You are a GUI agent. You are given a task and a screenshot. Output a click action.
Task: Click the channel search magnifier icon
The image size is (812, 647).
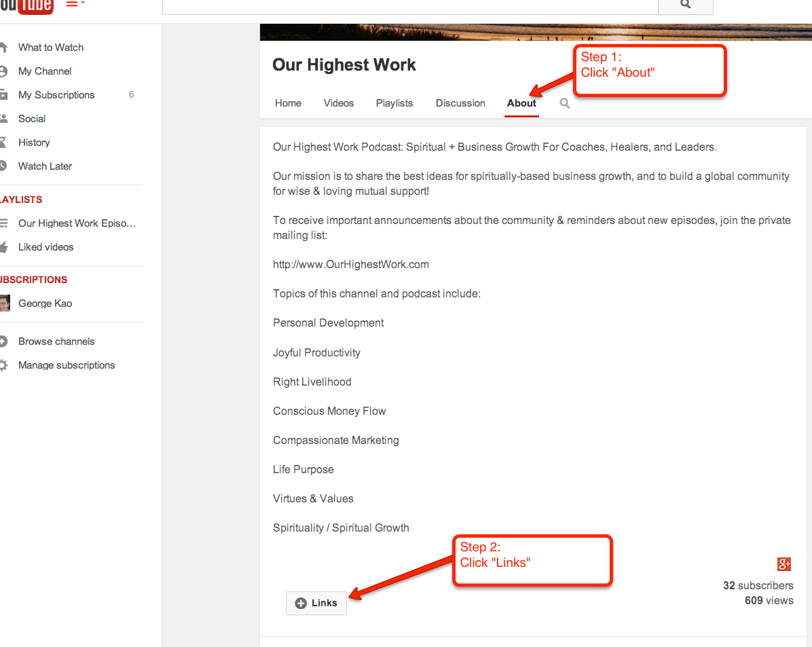tap(564, 103)
